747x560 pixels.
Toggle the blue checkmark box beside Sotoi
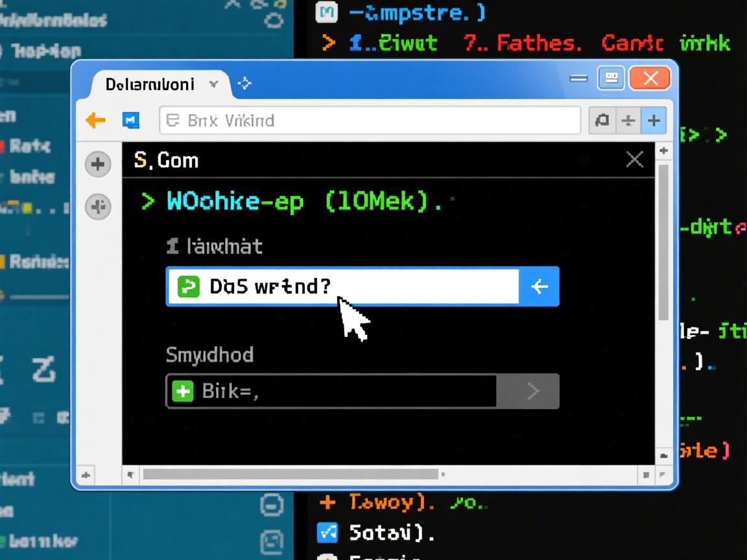[327, 533]
